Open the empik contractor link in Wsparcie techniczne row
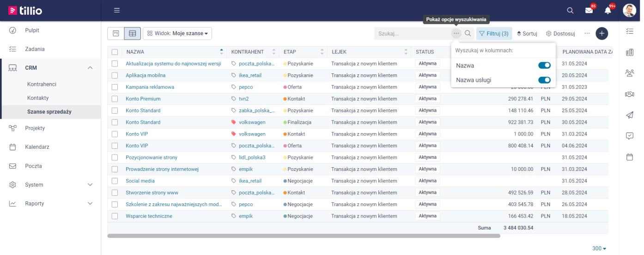 pos(246,216)
